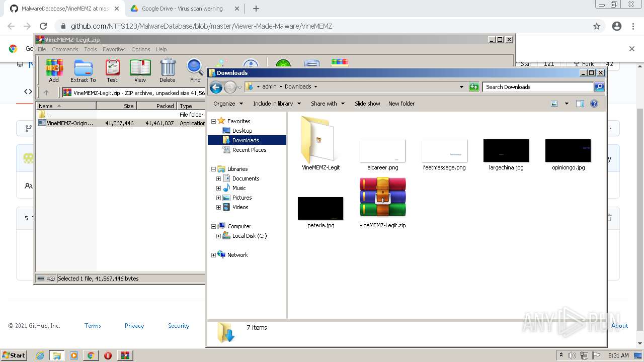Click the Search Downloads field

tap(537, 87)
